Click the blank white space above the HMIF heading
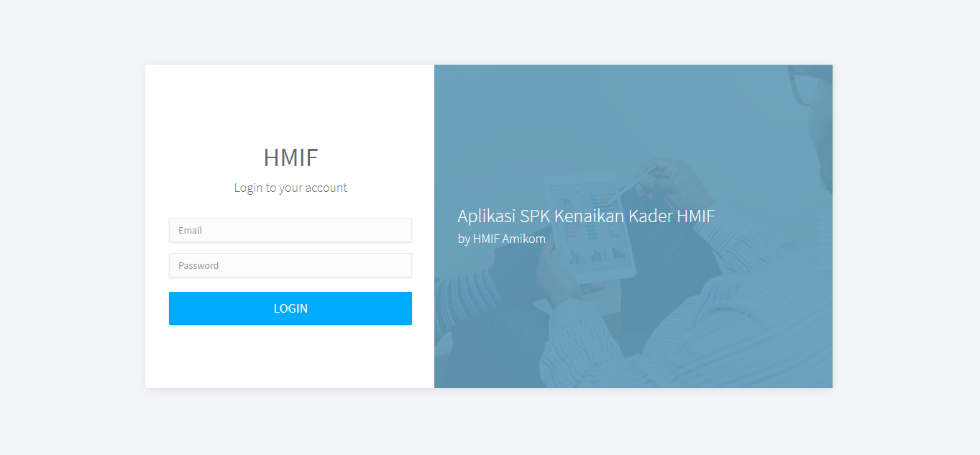Screen dimensions: 980x455 [290, 104]
